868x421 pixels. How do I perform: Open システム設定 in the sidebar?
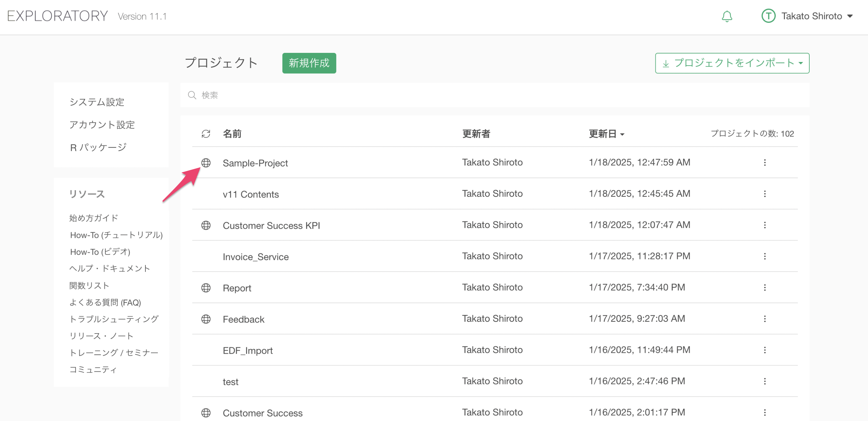click(x=97, y=102)
